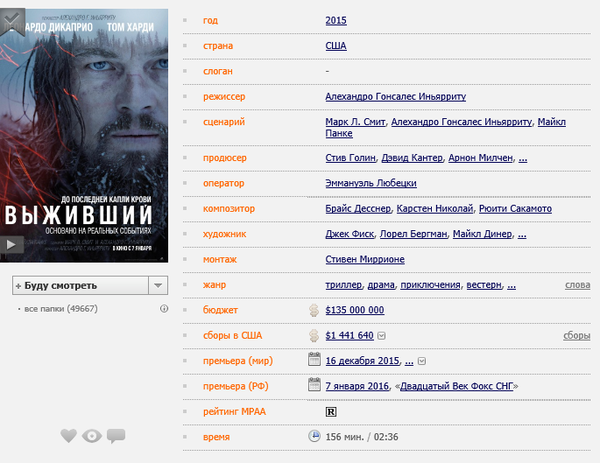Click the dollar coin icon next to budget

[x=314, y=310]
